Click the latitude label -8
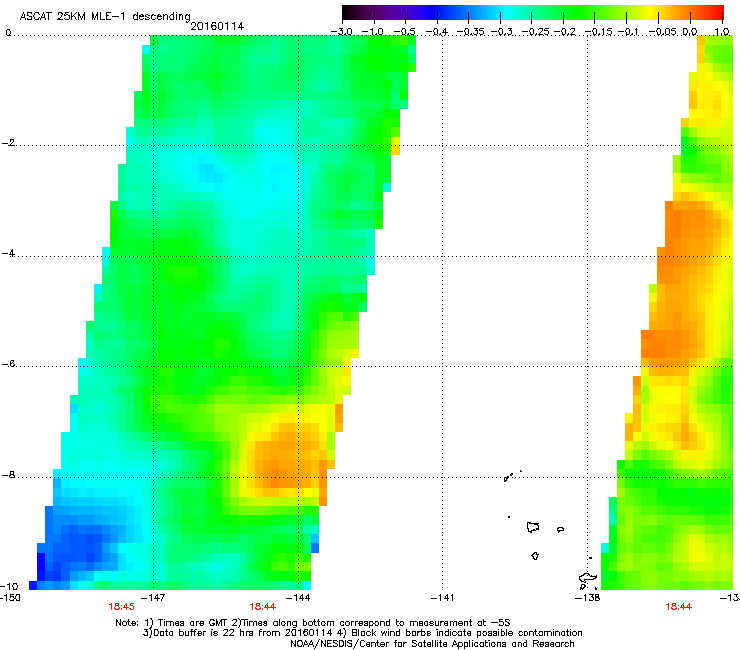Image resolution: width=740 pixels, height=650 pixels. [x=9, y=475]
